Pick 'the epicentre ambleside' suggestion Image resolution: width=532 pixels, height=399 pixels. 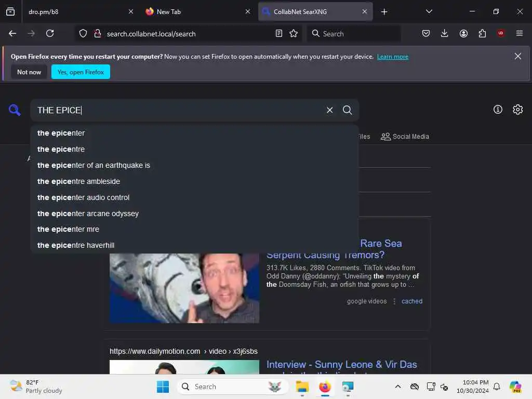click(194, 181)
